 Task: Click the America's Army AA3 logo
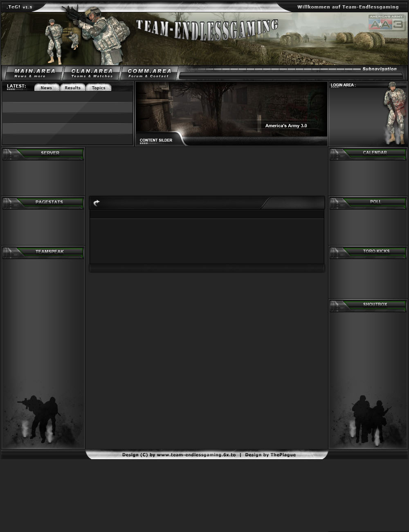pos(386,23)
